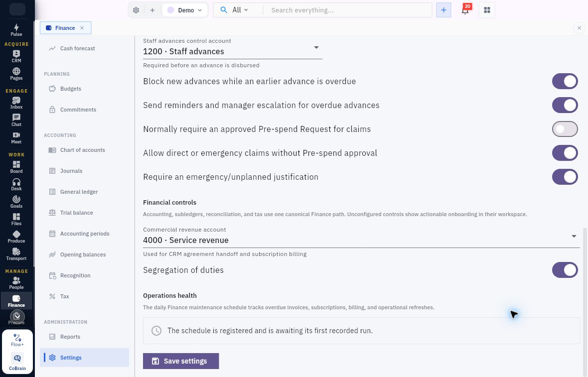Click the blue plus create button
Image resolution: width=588 pixels, height=377 pixels.
click(x=443, y=10)
